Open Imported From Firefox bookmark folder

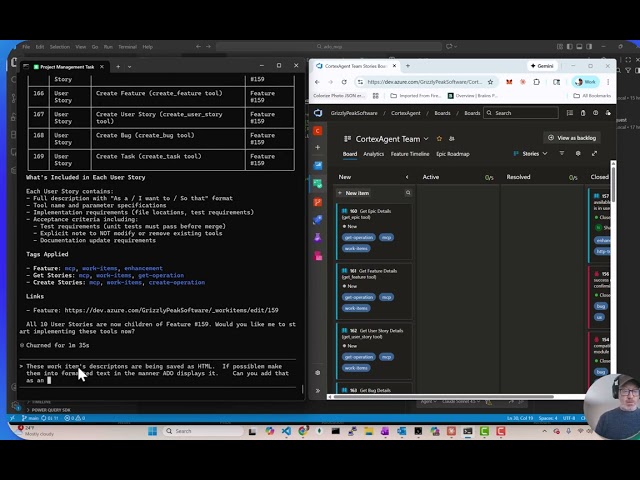point(416,96)
